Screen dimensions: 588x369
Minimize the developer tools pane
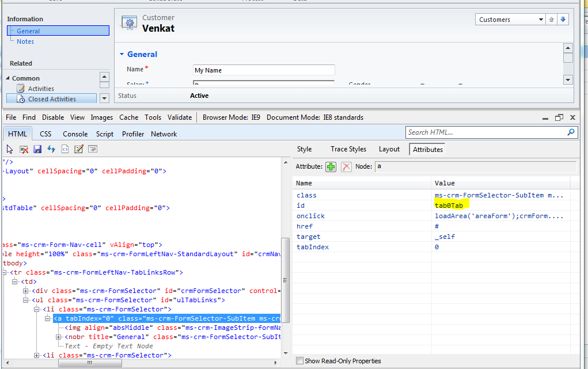(x=545, y=118)
